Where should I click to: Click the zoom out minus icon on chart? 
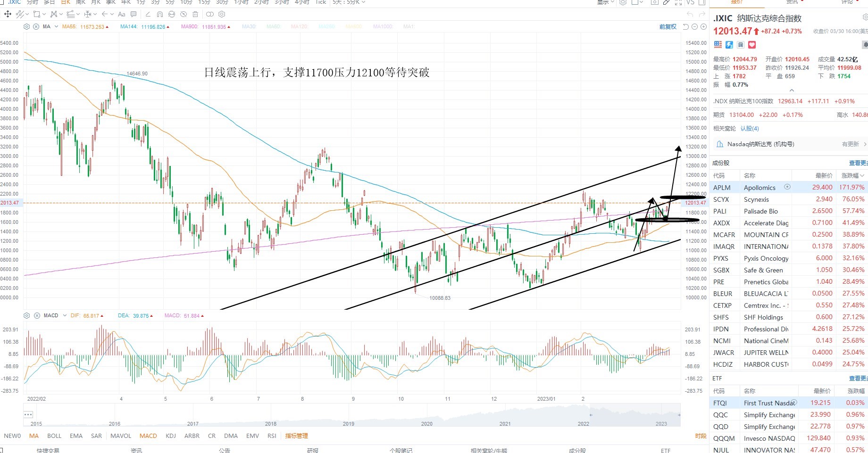coord(695,27)
